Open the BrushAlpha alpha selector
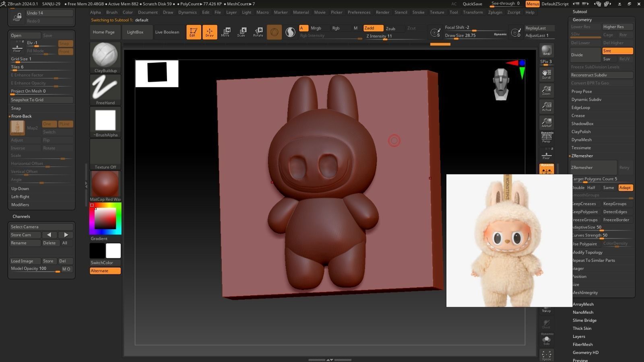644x362 pixels. 105,122
